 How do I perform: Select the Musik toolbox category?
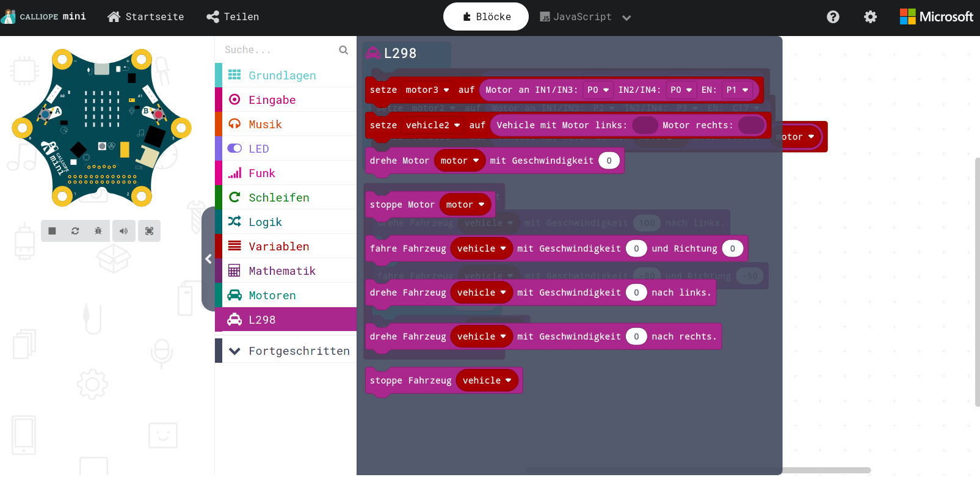(286, 124)
